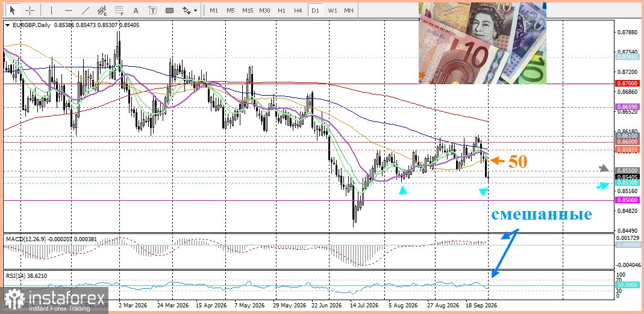This screenshot has height=314, width=644.
Task: Click the 0.87880 axis value
Action: (628, 32)
